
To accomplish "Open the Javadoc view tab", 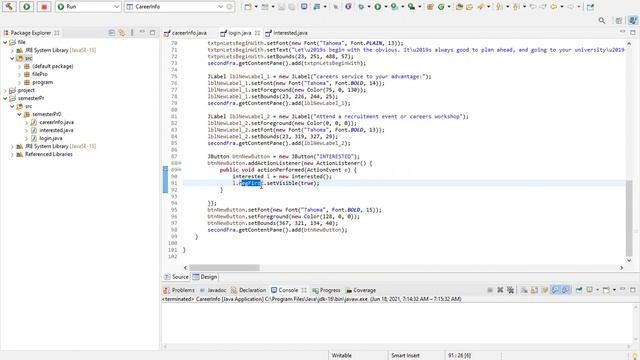I will [213, 290].
